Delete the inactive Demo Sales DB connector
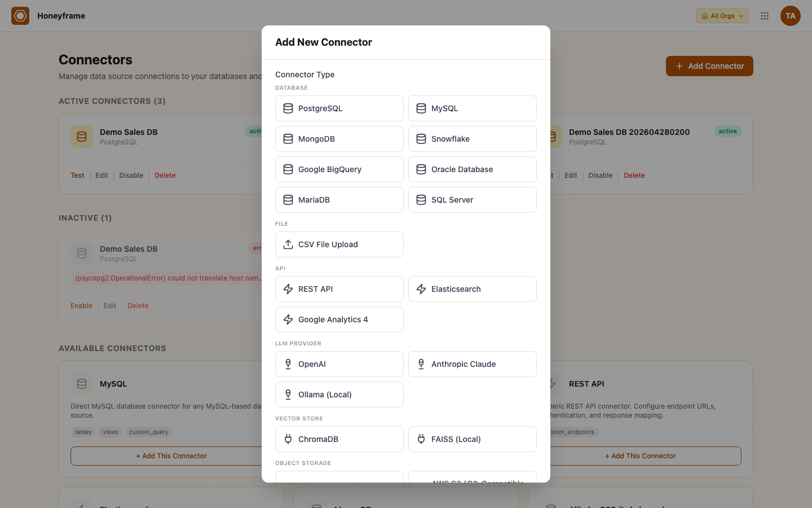Image resolution: width=812 pixels, height=508 pixels. click(138, 306)
